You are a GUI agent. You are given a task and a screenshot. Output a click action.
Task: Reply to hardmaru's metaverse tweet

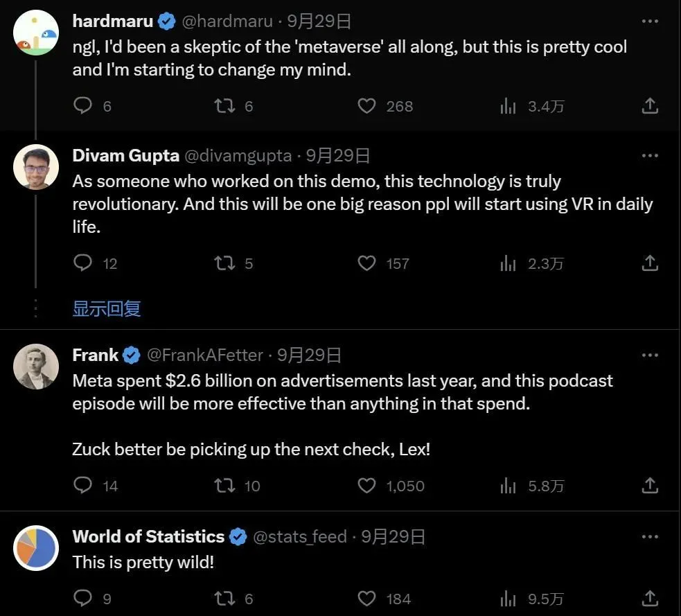click(83, 106)
